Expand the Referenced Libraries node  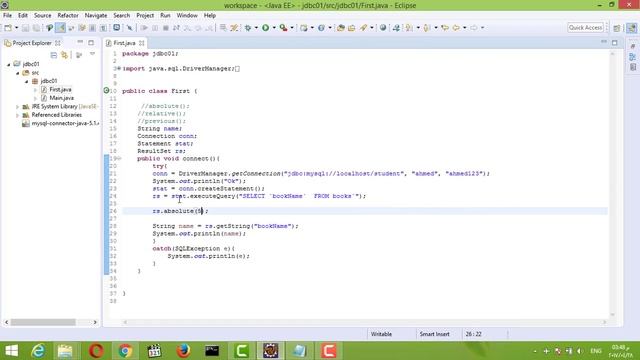coord(18,116)
